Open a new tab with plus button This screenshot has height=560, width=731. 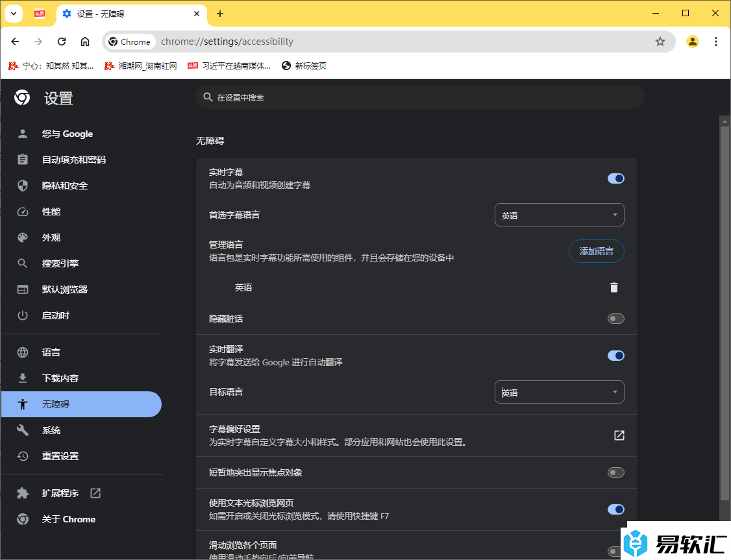[220, 14]
